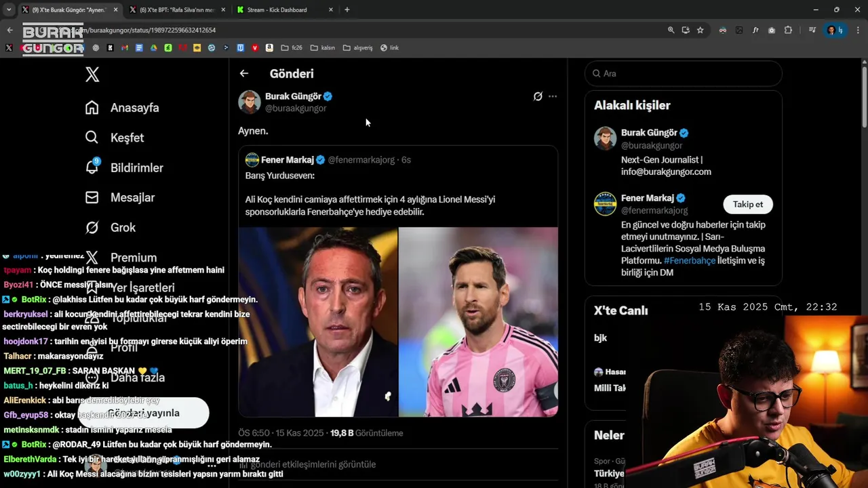Open a new browser tab
868x488 pixels.
(x=347, y=9)
